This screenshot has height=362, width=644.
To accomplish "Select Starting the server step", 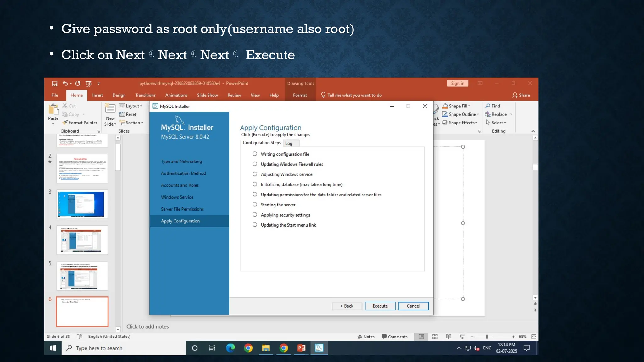I will coord(255,205).
